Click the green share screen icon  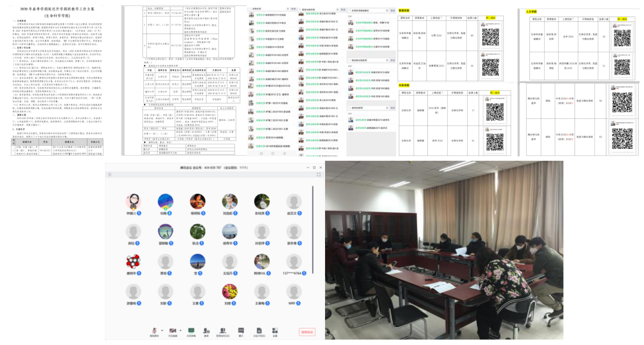click(x=191, y=330)
